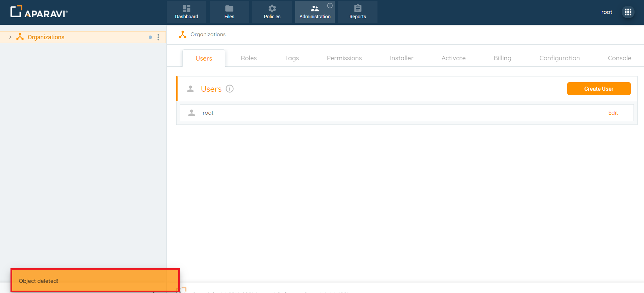Open Policies gear icon
The height and width of the screenshot is (293, 644).
coord(272,8)
